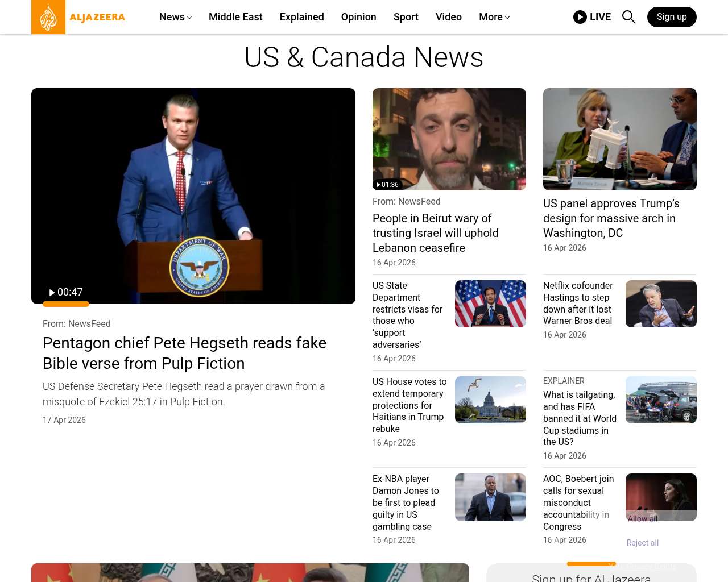This screenshot has width=728, height=582.
Task: Click the Sign up button
Action: [x=671, y=17]
